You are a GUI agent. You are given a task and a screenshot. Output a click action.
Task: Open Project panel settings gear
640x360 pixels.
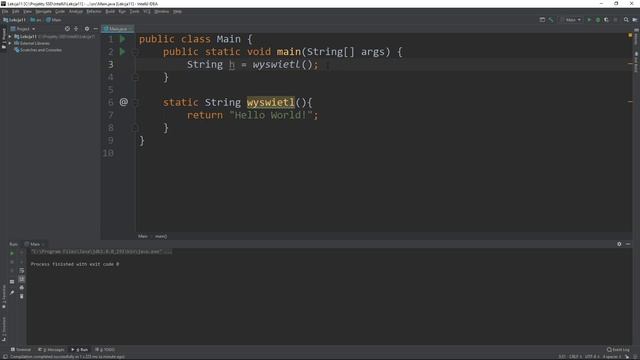(x=87, y=29)
